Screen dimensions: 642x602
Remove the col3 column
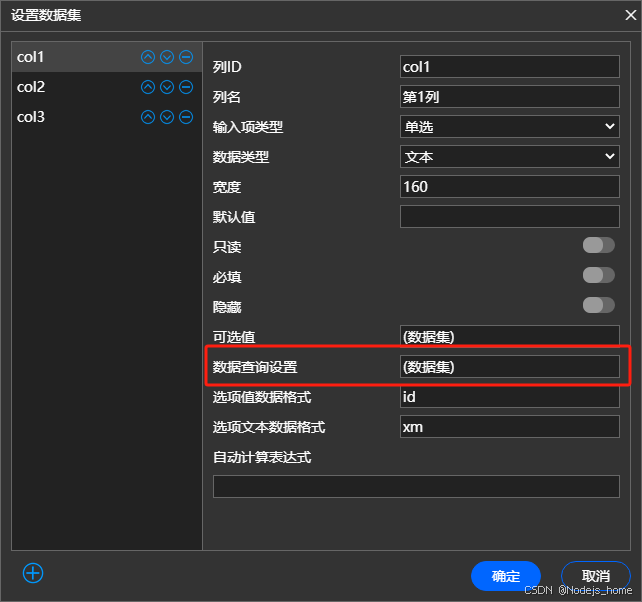point(186,117)
